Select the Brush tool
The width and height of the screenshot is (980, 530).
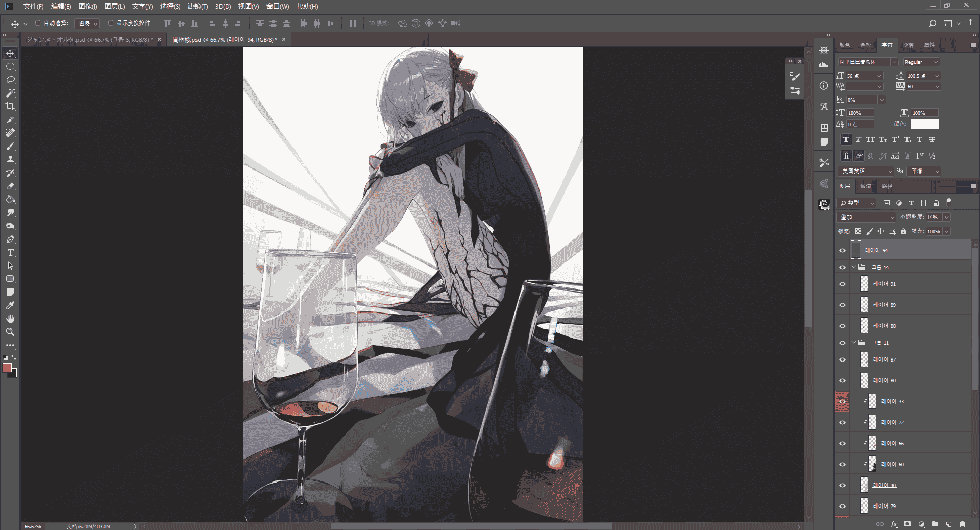[10, 147]
